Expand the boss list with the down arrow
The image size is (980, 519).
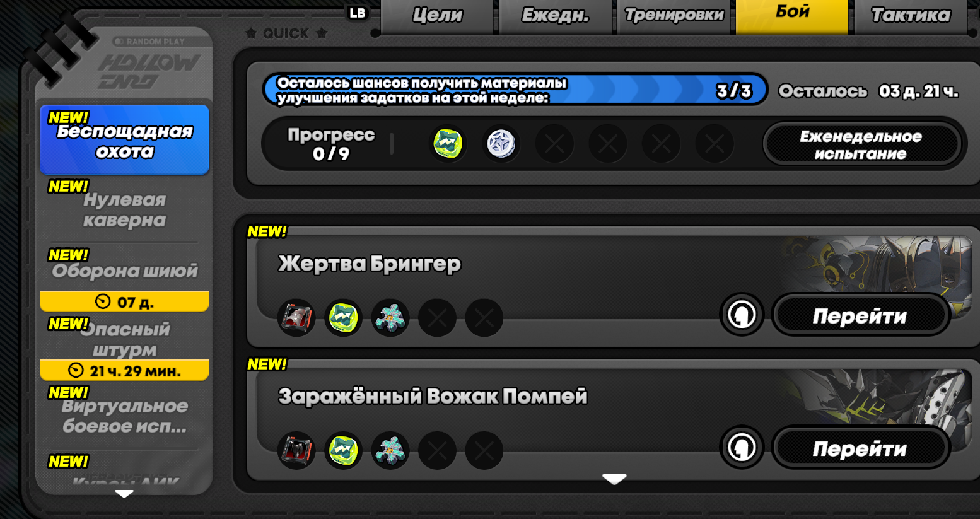coord(614,479)
